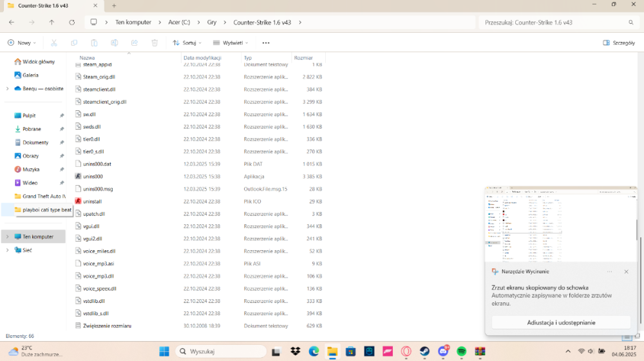Image resolution: width=644 pixels, height=361 pixels.
Task: Go back with the Back arrow
Action: [x=12, y=22]
